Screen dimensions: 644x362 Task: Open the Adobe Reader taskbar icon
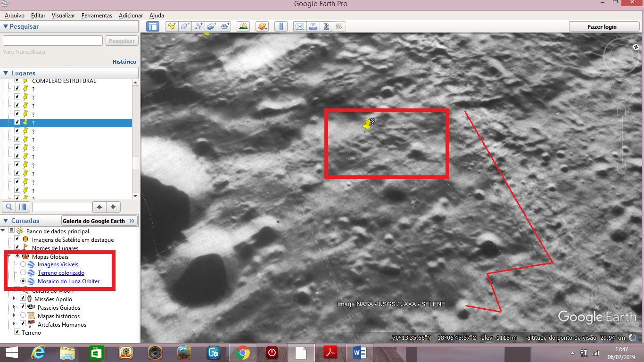point(330,352)
